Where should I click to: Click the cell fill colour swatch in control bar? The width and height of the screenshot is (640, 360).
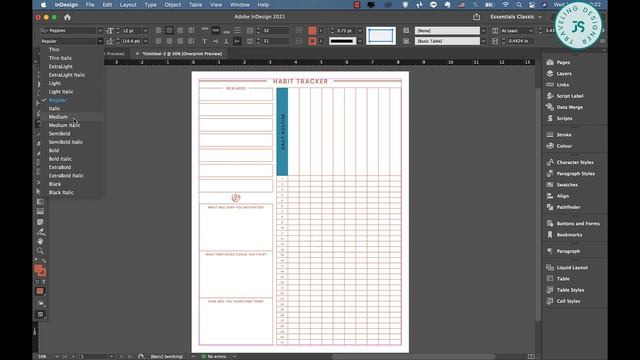312,31
